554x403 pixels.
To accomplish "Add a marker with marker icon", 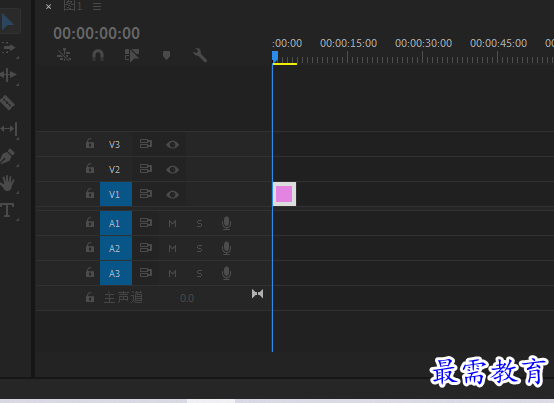I will pos(166,55).
